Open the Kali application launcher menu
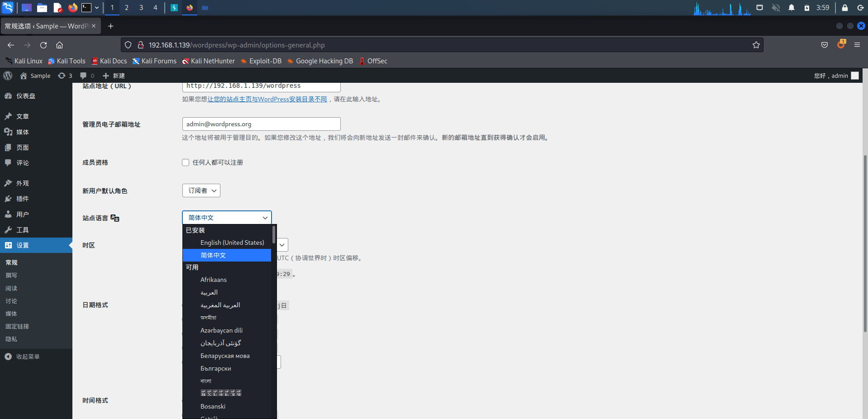 click(8, 7)
